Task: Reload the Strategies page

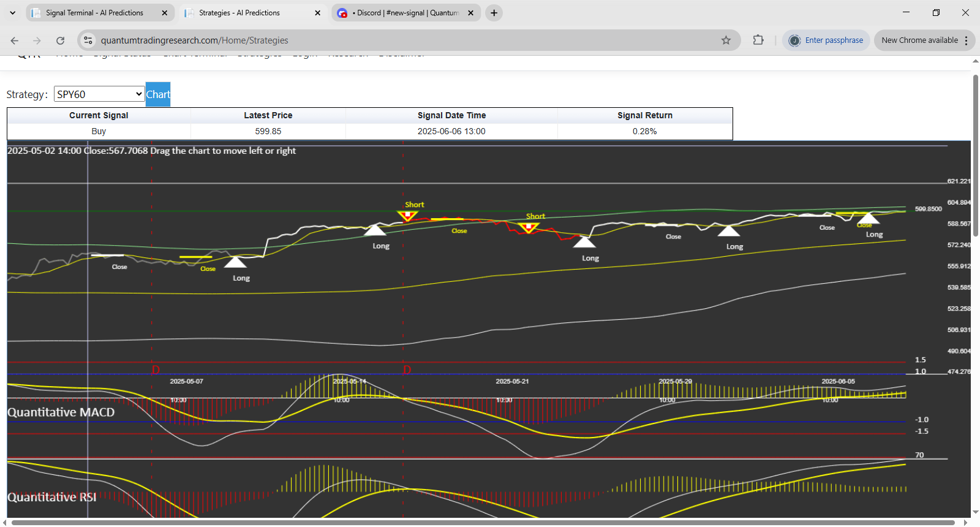Action: [x=60, y=40]
